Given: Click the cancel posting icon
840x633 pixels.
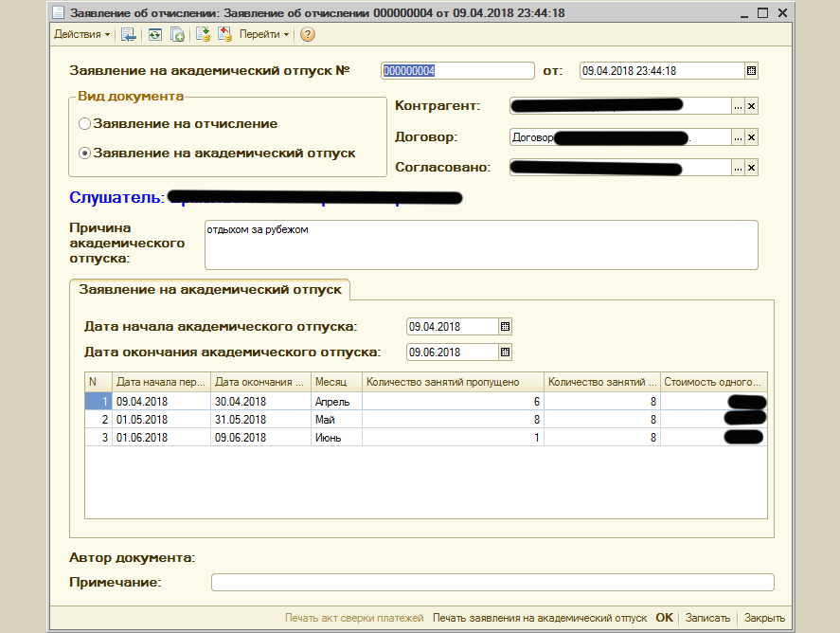Looking at the screenshot, I should tap(224, 34).
